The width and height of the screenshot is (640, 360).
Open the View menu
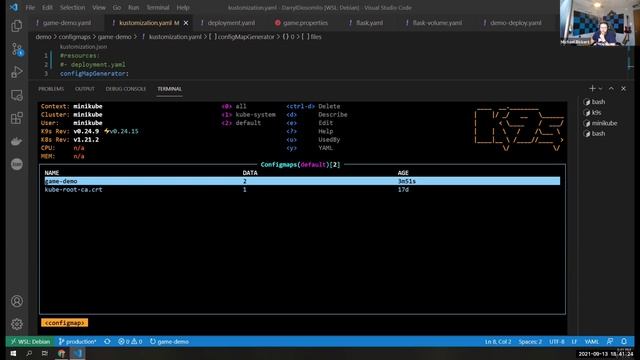pyautogui.click(x=99, y=7)
